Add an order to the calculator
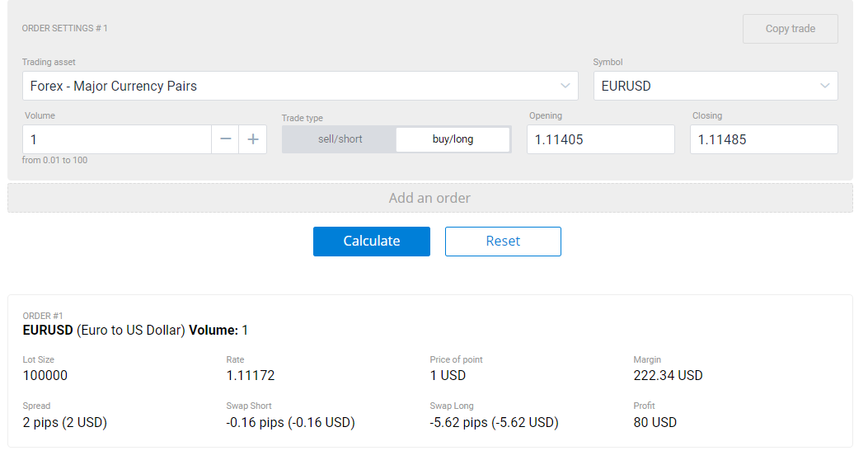 pyautogui.click(x=429, y=198)
